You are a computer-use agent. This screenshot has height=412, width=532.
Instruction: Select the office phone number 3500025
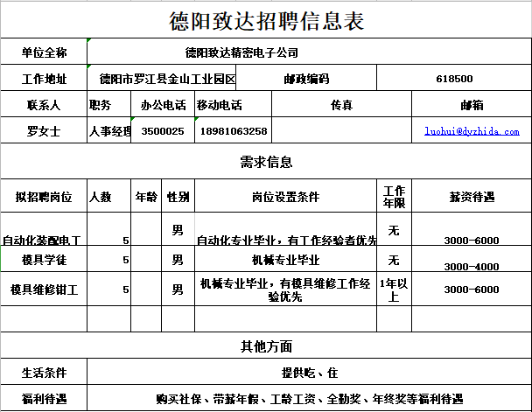coord(163,131)
